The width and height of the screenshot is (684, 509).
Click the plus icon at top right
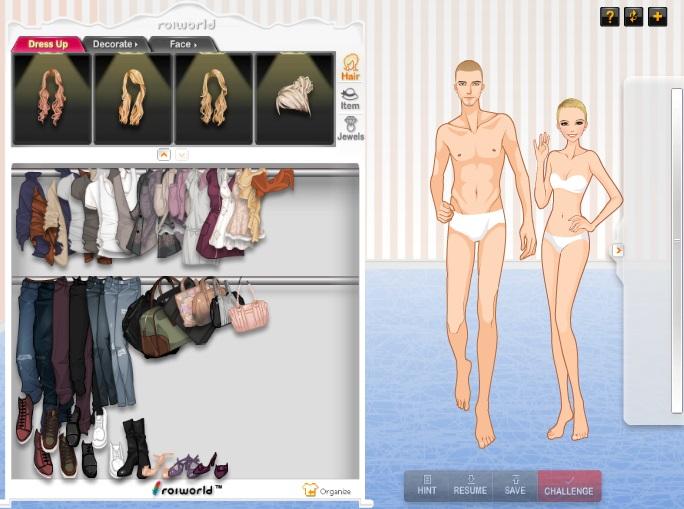click(x=657, y=16)
